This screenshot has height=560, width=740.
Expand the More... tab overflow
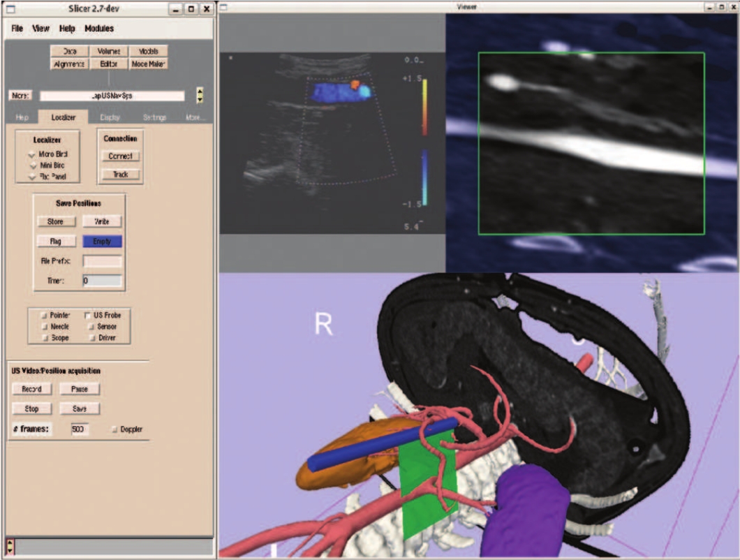point(195,118)
